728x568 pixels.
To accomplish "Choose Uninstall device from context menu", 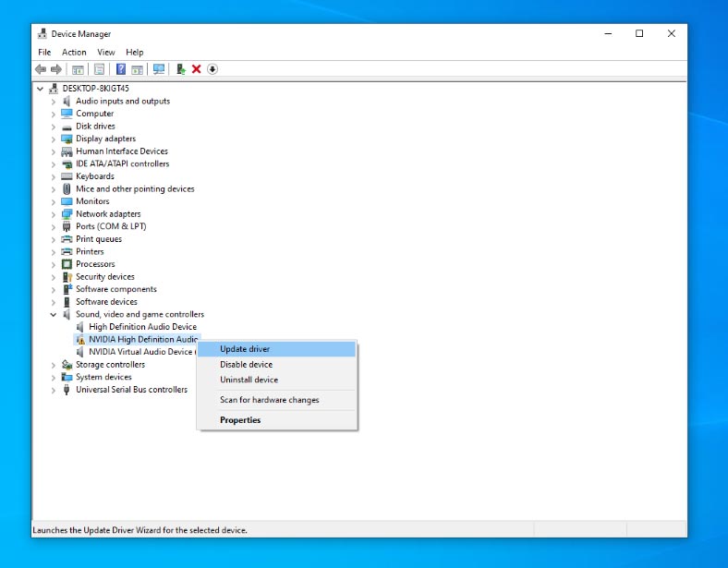I will point(277,380).
